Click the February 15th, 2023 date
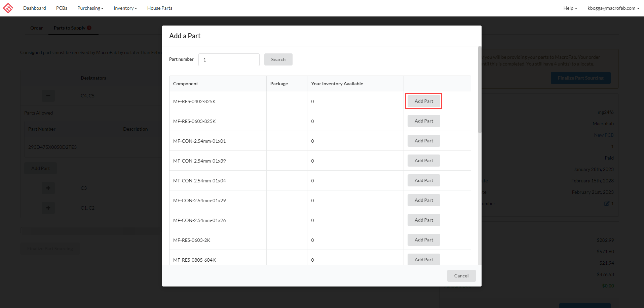 point(592,181)
